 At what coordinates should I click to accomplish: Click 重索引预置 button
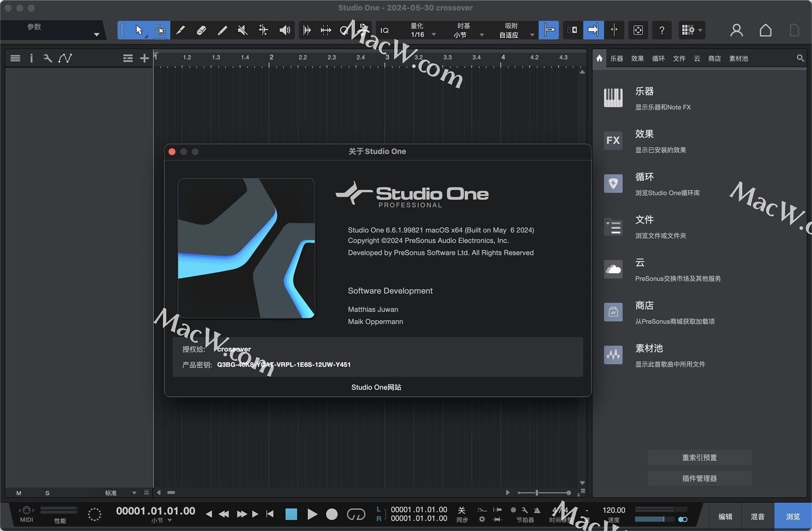pos(699,458)
